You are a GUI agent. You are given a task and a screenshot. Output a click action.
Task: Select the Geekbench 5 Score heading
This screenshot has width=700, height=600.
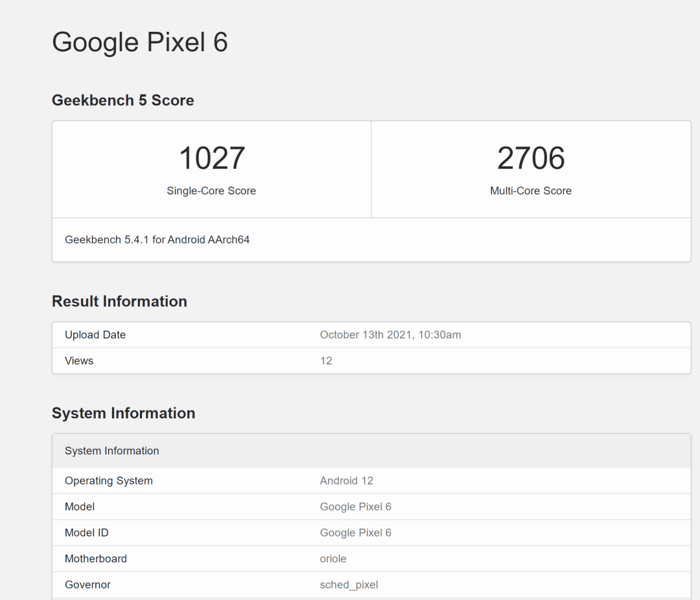(x=122, y=100)
